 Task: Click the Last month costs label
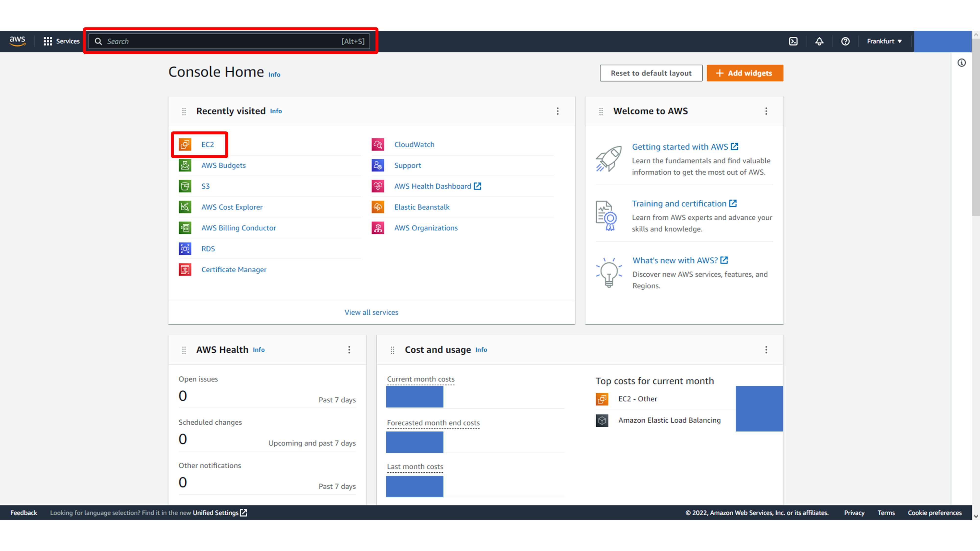[415, 467]
